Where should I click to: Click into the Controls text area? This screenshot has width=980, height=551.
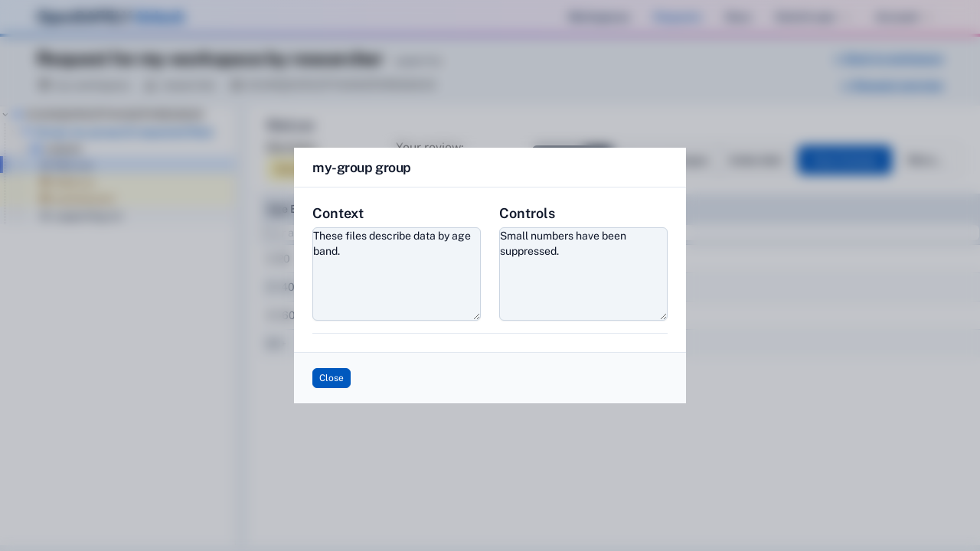tap(583, 274)
